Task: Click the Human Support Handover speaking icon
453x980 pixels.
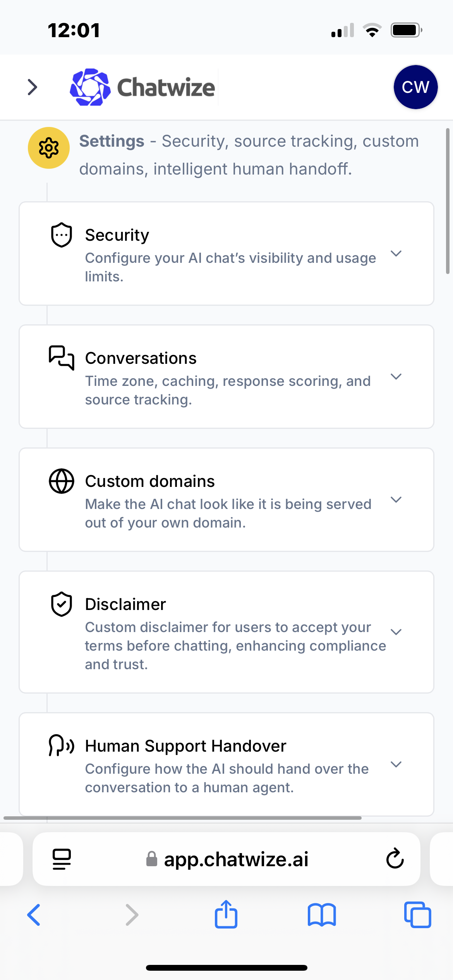Action: (62, 745)
